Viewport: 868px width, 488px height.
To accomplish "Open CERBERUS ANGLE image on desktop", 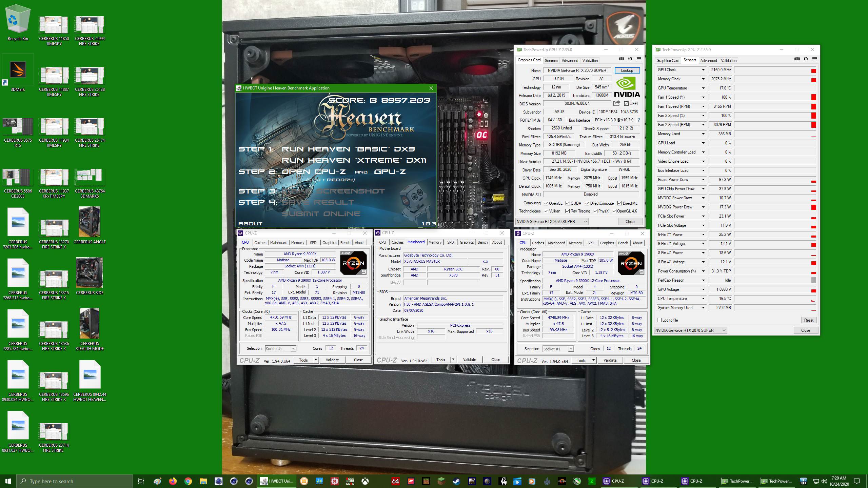I will 90,225.
